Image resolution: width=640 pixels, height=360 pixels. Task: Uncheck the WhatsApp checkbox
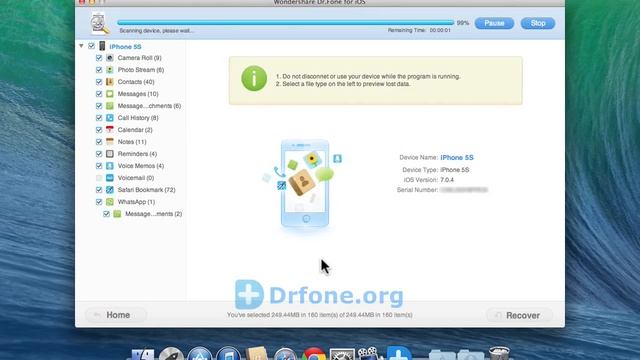coord(99,202)
